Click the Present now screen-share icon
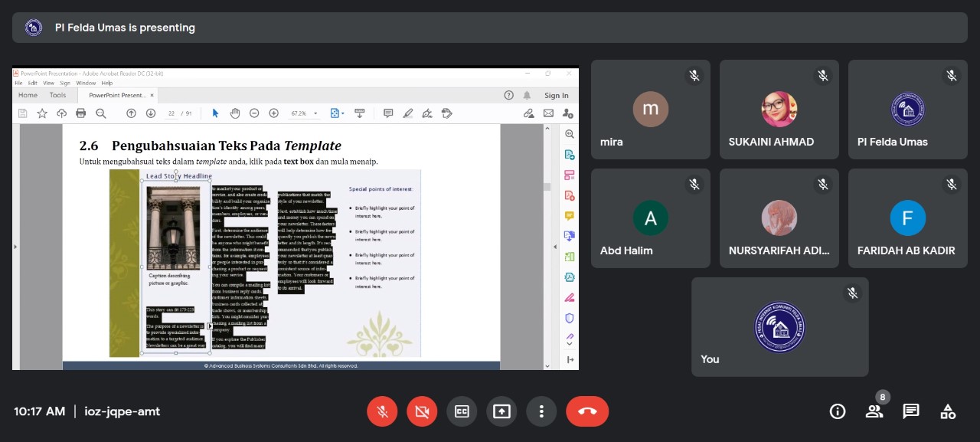 point(501,411)
